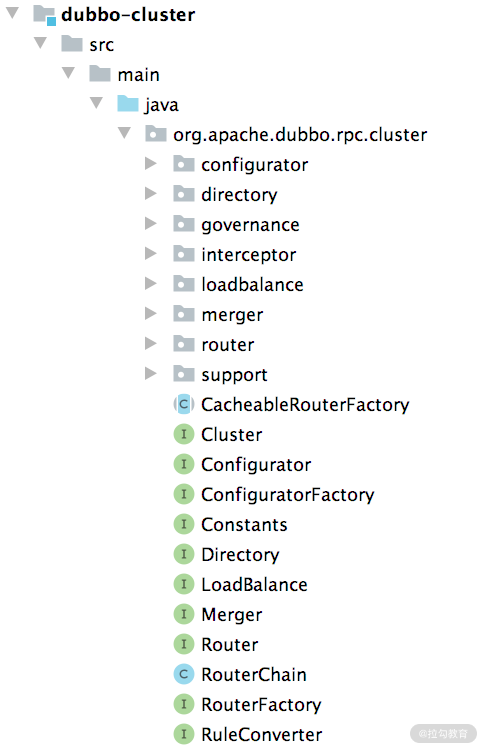This screenshot has height=749, width=484.
Task: Collapse the src folder
Action: [41, 43]
